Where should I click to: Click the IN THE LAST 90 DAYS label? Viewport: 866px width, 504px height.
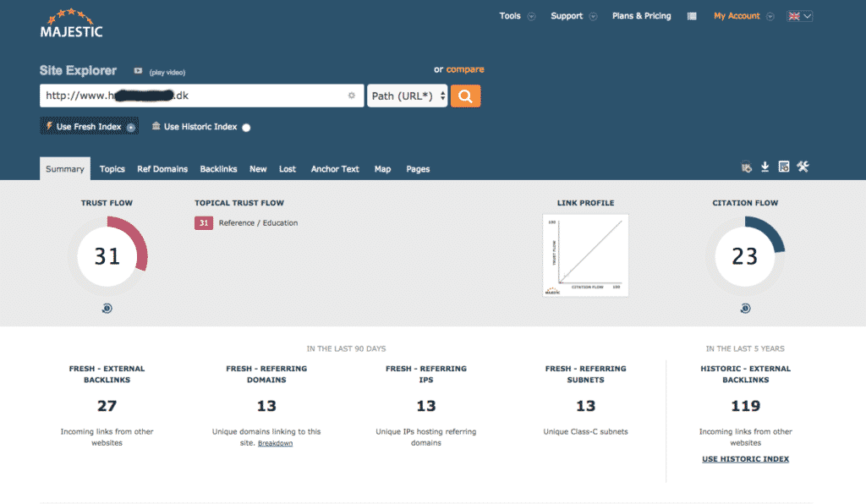pos(346,349)
